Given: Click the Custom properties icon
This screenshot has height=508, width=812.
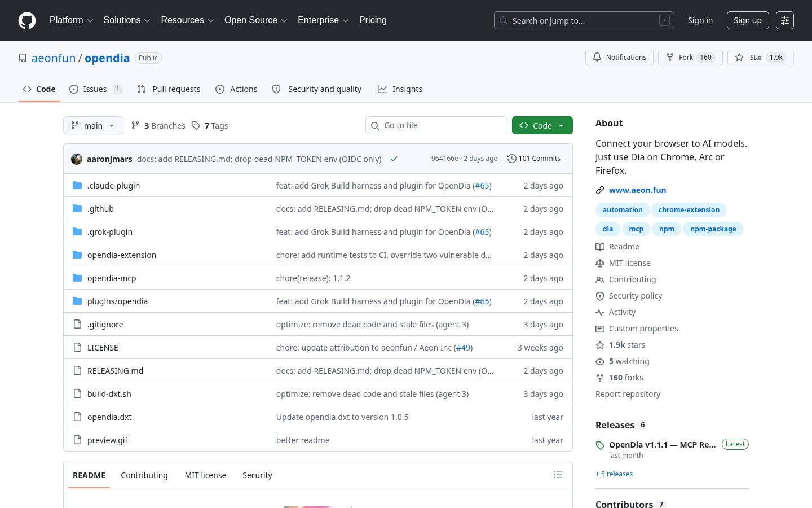Looking at the screenshot, I should pos(600,329).
